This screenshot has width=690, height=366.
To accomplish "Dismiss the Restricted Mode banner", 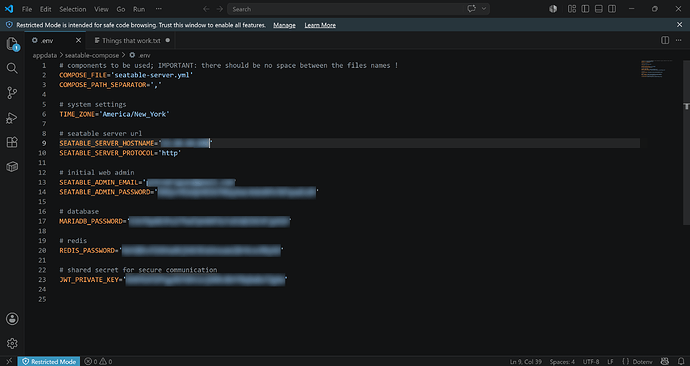I will tap(679, 25).
